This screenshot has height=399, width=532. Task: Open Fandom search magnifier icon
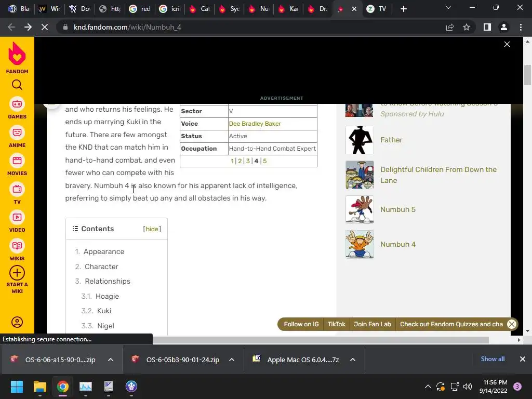17,85
